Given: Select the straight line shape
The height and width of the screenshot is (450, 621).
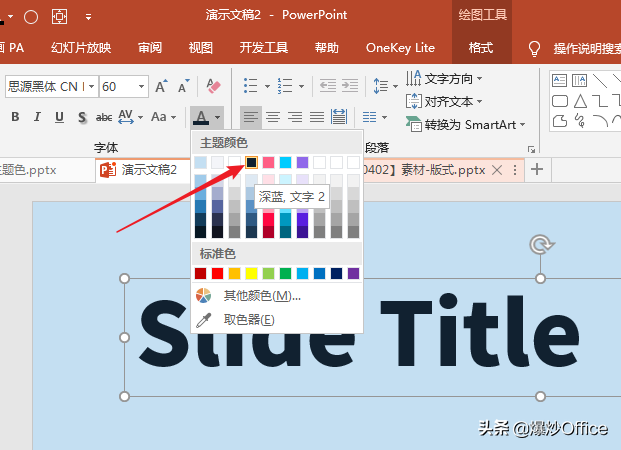Looking at the screenshot, I should 600,80.
